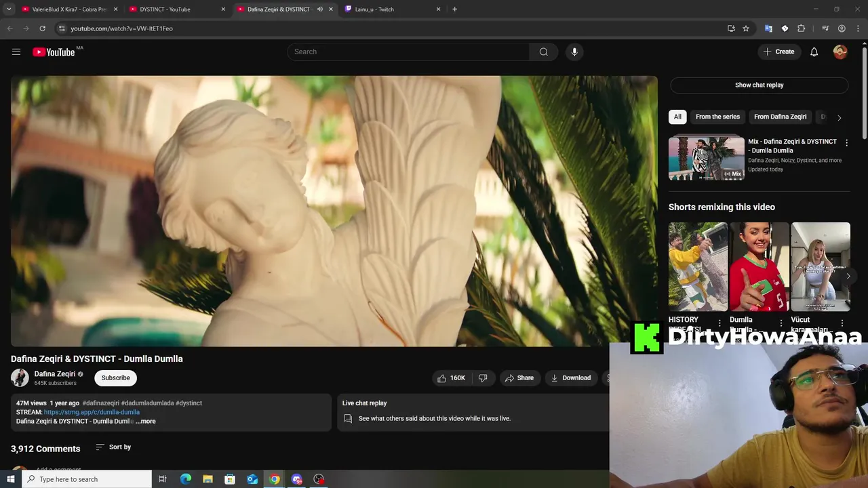This screenshot has width=868, height=488.
Task: Reload the page in Chrome
Action: point(42,28)
